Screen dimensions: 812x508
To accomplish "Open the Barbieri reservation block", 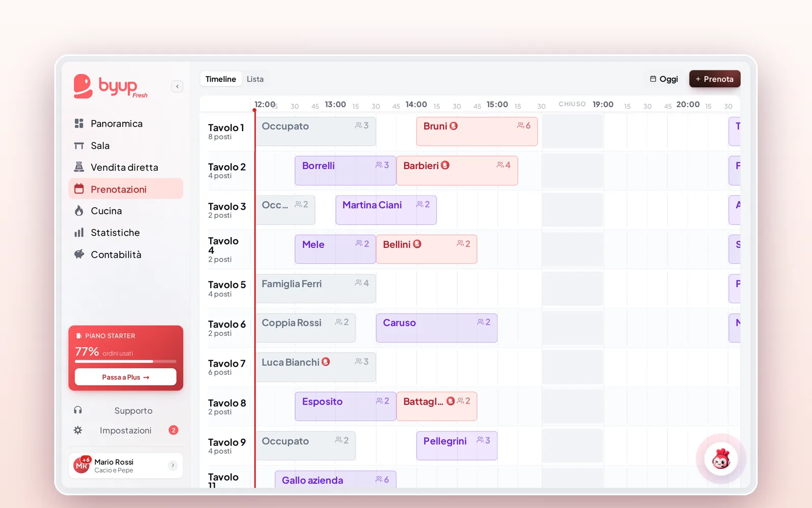I will pyautogui.click(x=457, y=171).
